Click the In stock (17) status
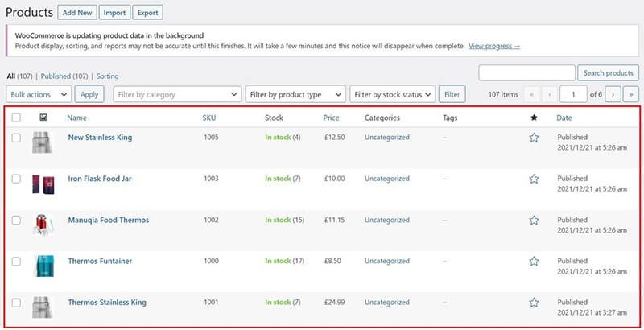644x330 pixels. [285, 261]
